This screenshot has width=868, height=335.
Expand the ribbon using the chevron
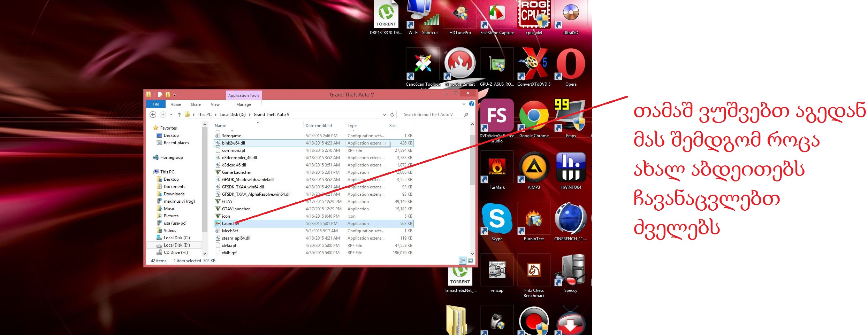[x=464, y=104]
